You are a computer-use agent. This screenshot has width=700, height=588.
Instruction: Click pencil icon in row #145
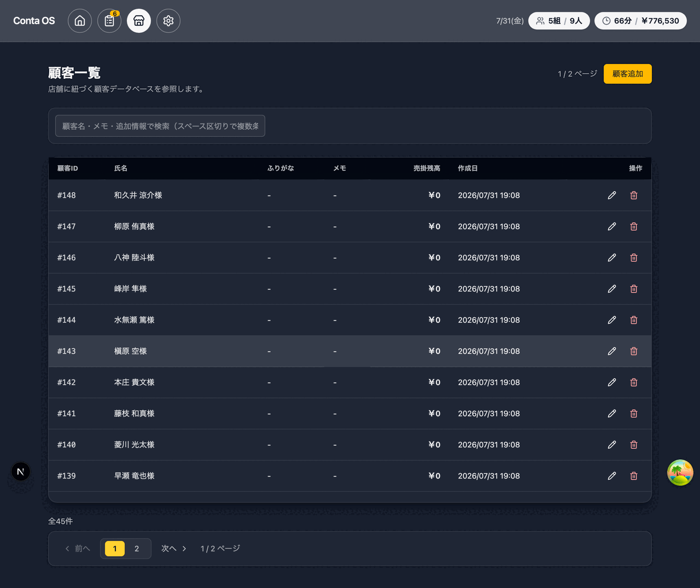pos(612,289)
